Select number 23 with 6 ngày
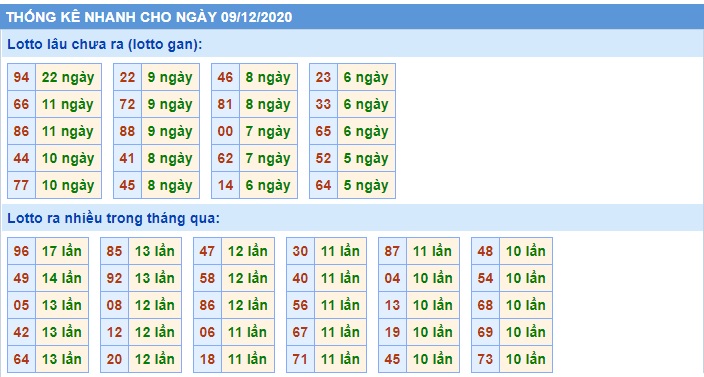The image size is (704, 377). [x=323, y=77]
